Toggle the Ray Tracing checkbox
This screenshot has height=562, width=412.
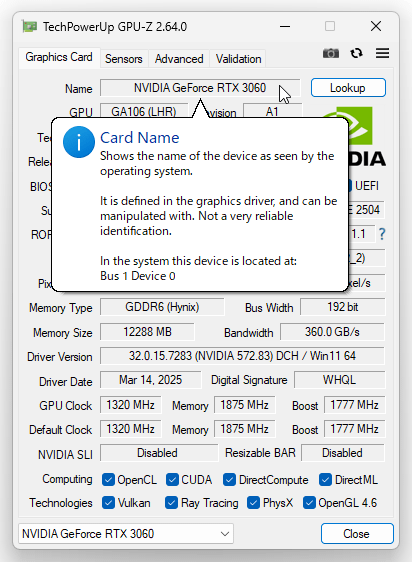click(171, 503)
